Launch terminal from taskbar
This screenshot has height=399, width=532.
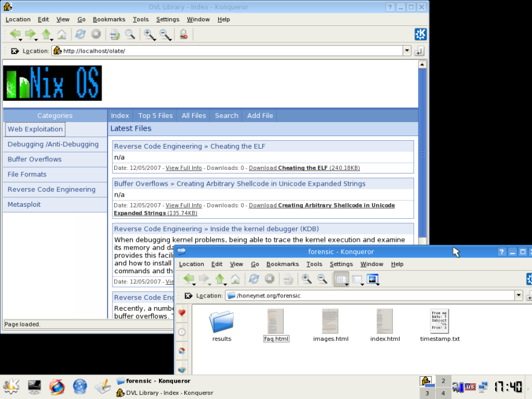click(x=34, y=386)
